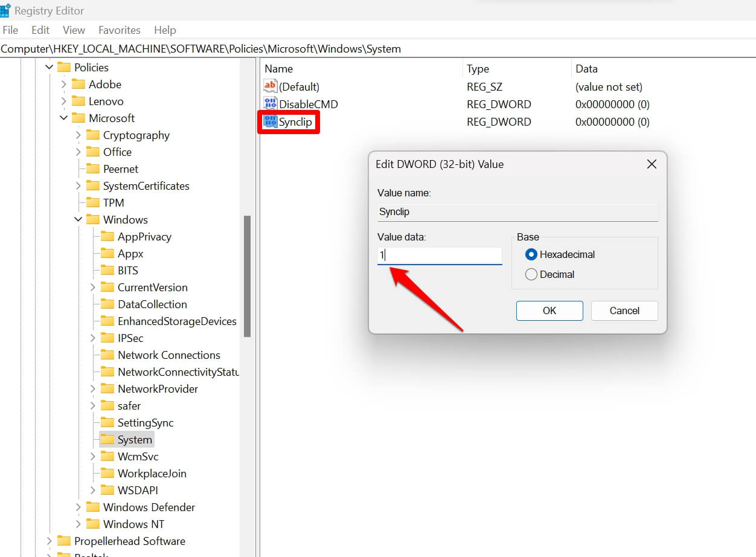Click the (Default) string value icon
The width and height of the screenshot is (756, 557).
pyautogui.click(x=270, y=86)
